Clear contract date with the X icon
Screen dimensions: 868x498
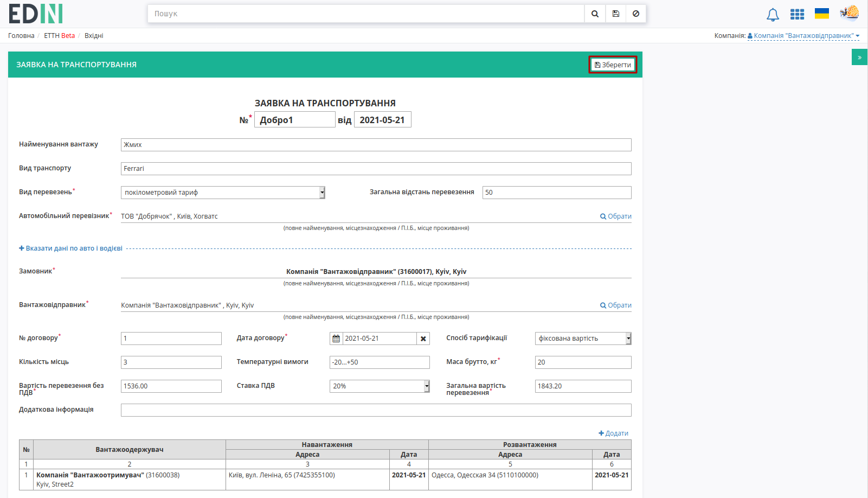click(x=423, y=339)
